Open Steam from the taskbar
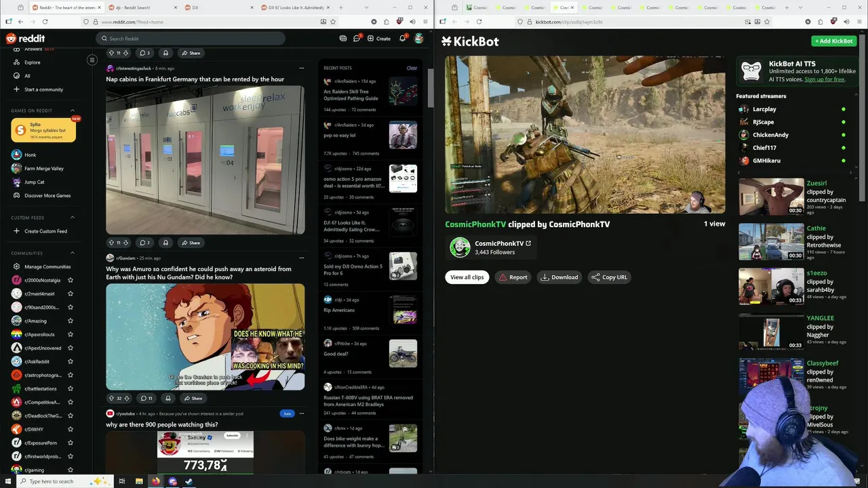The height and width of the screenshot is (488, 868). tap(189, 481)
